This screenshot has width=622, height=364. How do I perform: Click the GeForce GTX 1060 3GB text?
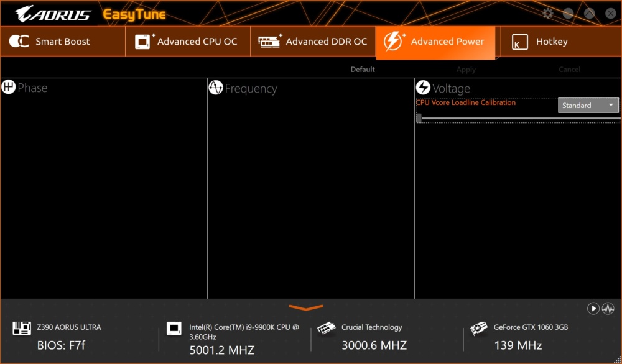[531, 327]
